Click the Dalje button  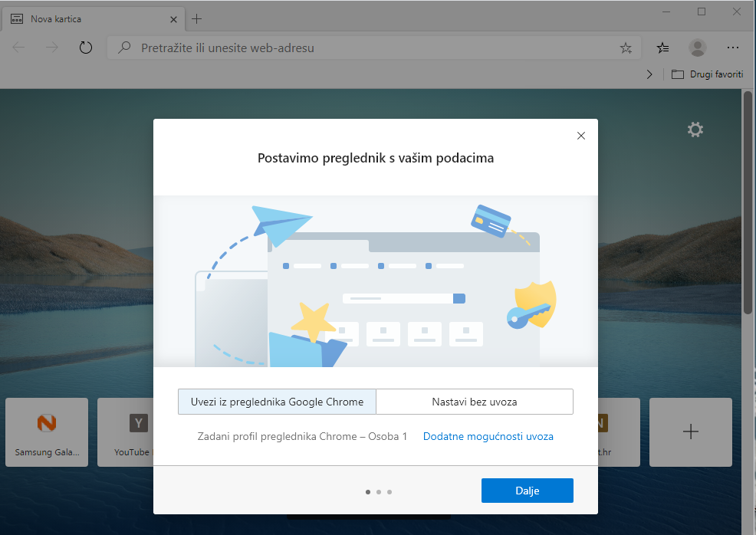527,491
